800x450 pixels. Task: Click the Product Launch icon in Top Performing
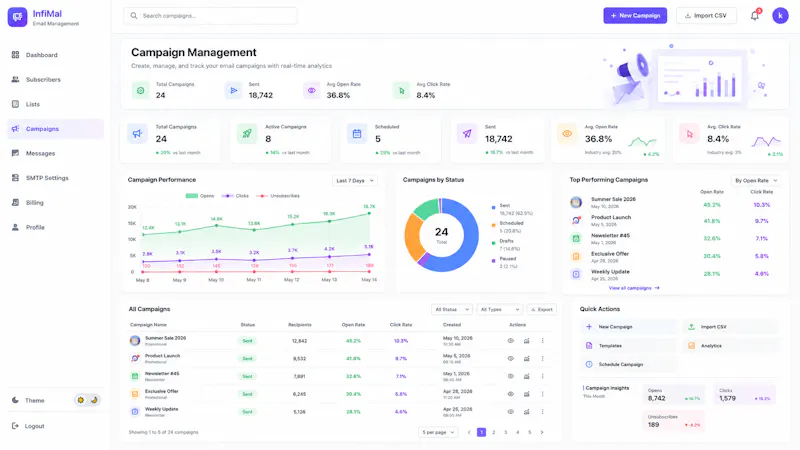coord(576,220)
